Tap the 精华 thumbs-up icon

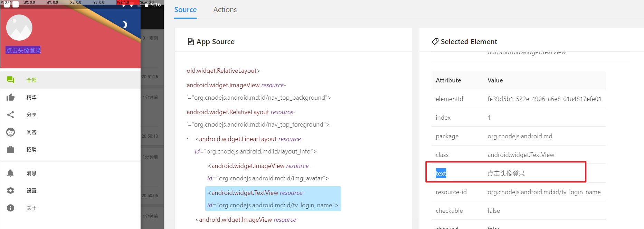(x=10, y=98)
